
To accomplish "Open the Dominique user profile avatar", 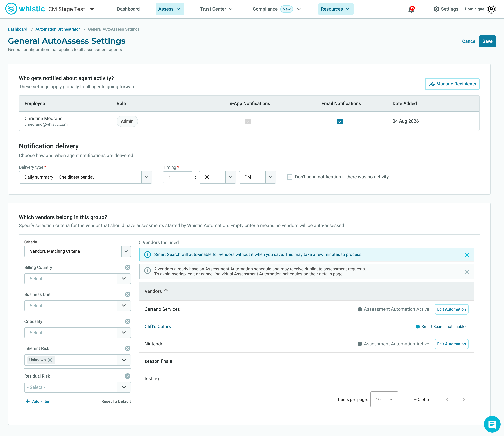I will pos(491,9).
